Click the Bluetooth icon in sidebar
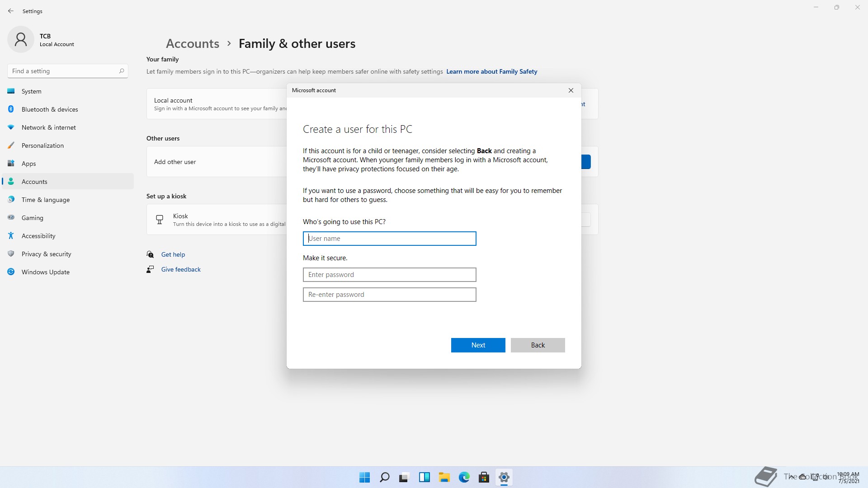 (11, 109)
